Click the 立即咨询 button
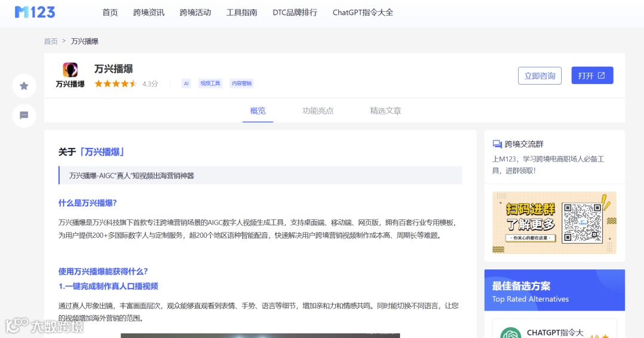The height and width of the screenshot is (338, 644). tap(540, 76)
